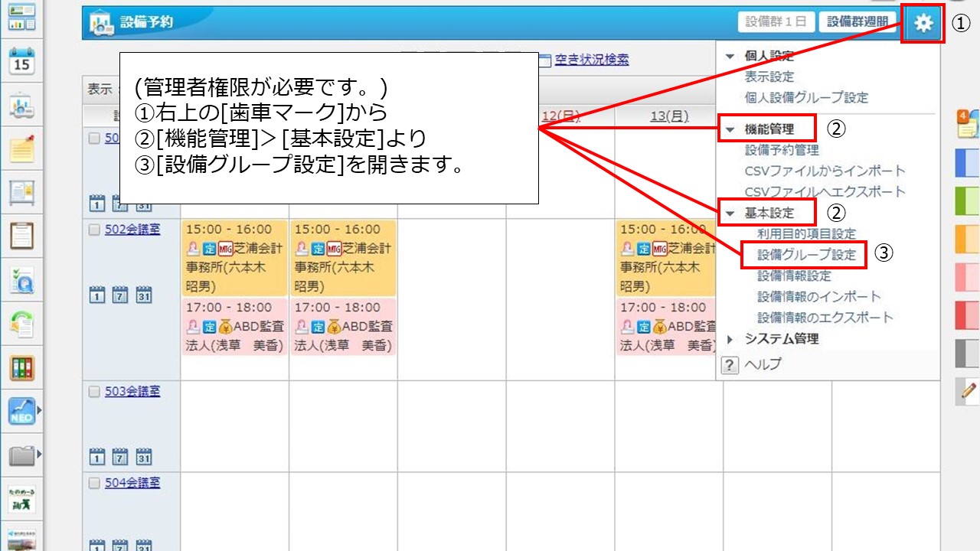Click the 7-day view icon for 503会議室
Image resolution: width=980 pixels, height=551 pixels.
pyautogui.click(x=120, y=456)
